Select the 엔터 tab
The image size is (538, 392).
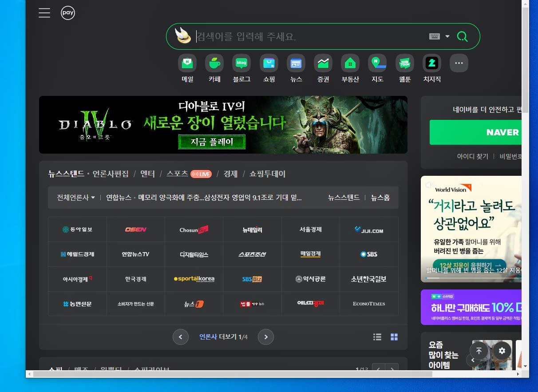tap(147, 174)
